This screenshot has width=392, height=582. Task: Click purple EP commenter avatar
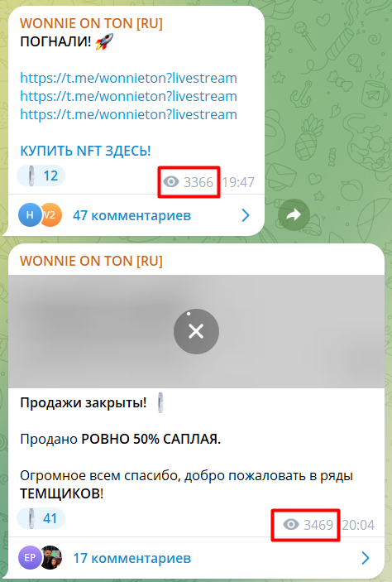click(29, 557)
